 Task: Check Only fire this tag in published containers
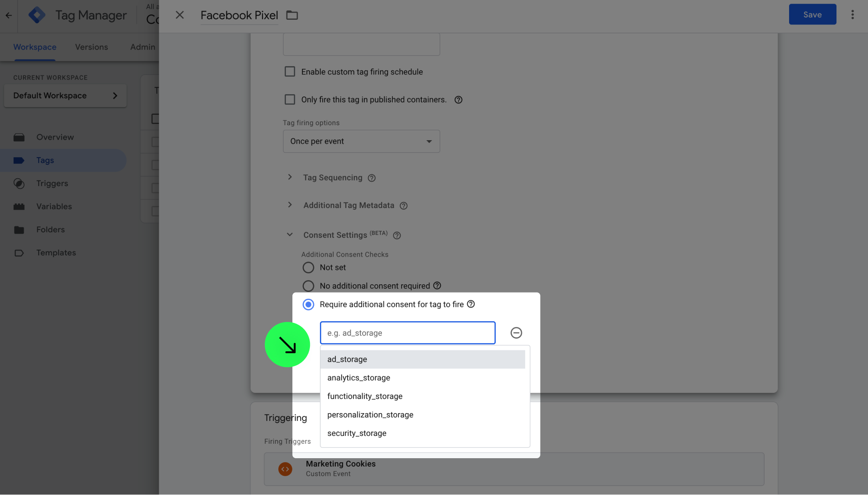(290, 99)
